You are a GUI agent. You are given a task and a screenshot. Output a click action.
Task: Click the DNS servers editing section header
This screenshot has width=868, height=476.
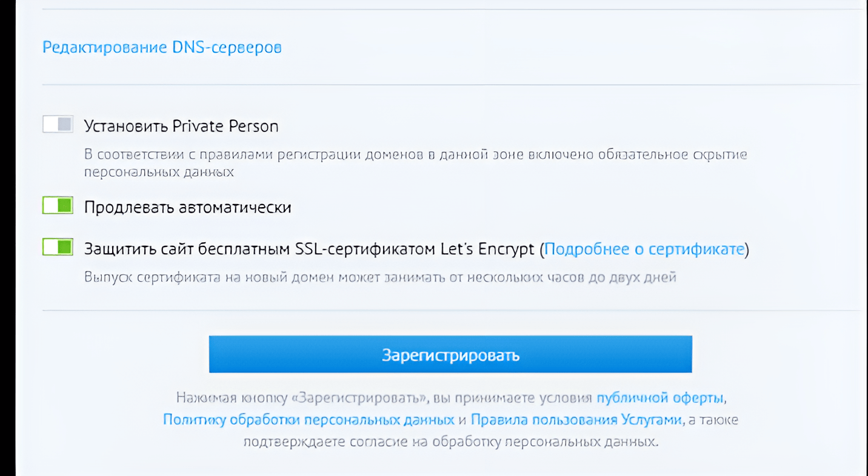(161, 47)
